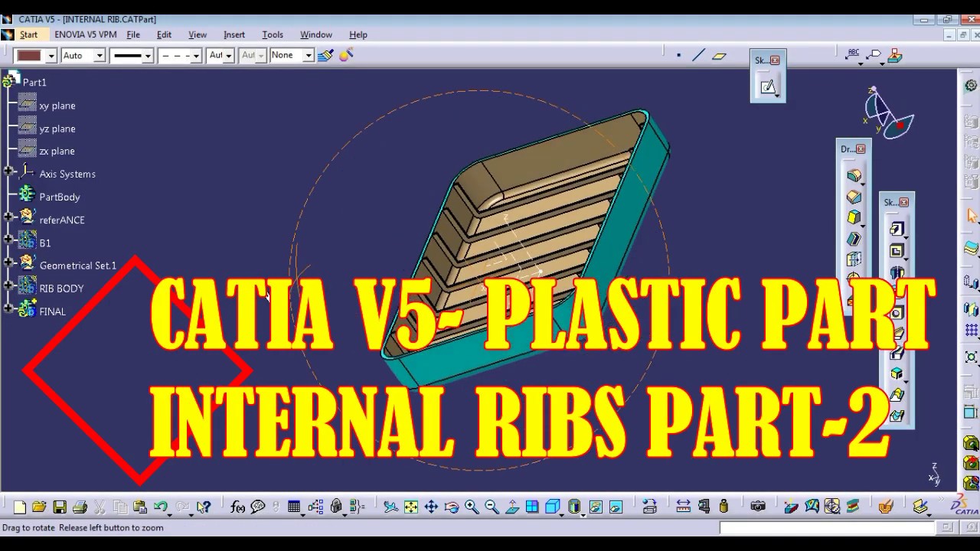The width and height of the screenshot is (980, 551).
Task: Print using the printer icon
Action: point(79,507)
